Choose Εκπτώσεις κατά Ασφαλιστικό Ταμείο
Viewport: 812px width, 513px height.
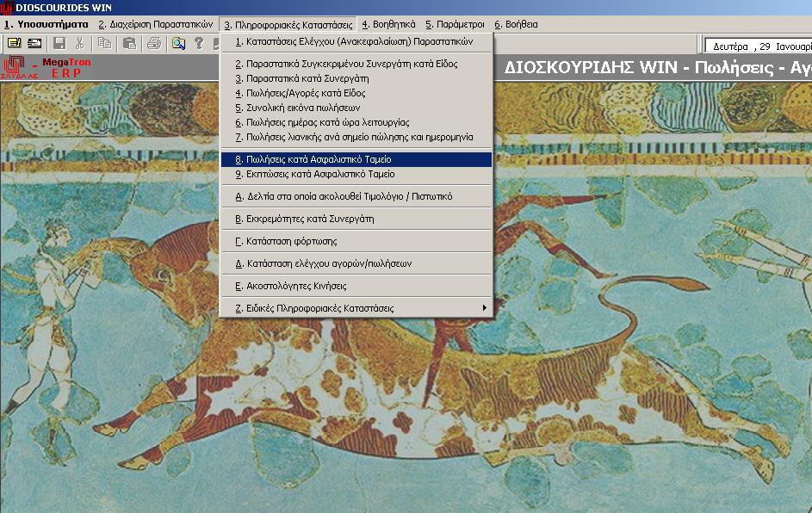[356, 174]
